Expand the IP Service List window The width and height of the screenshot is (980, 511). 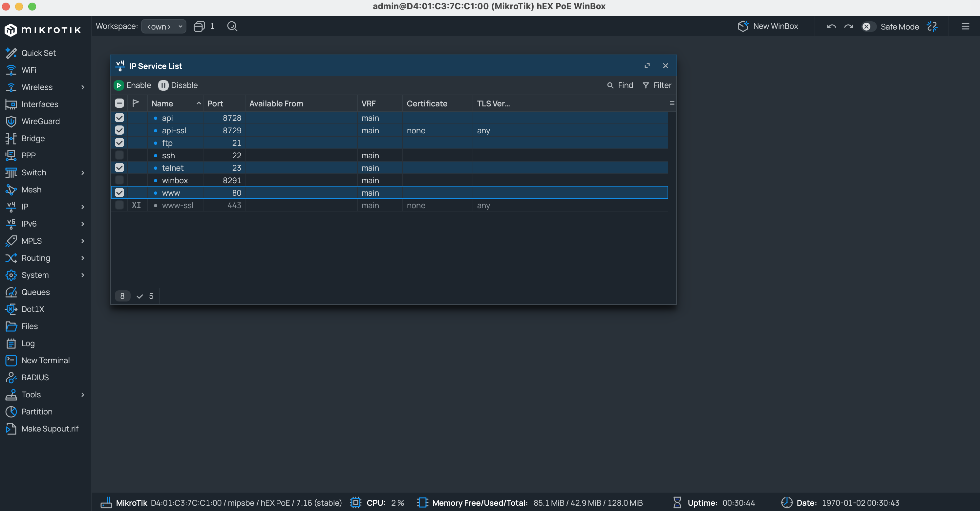point(647,66)
